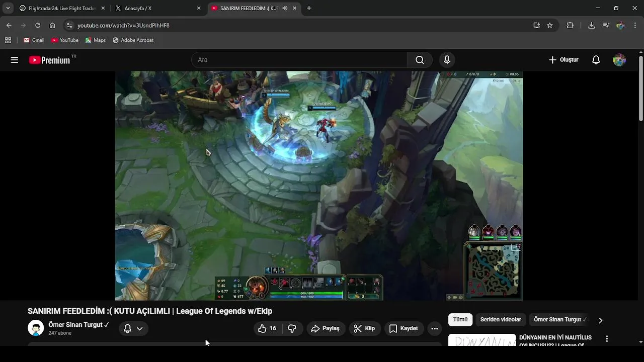
Task: Open more actions three-dot menu under video
Action: (435, 328)
